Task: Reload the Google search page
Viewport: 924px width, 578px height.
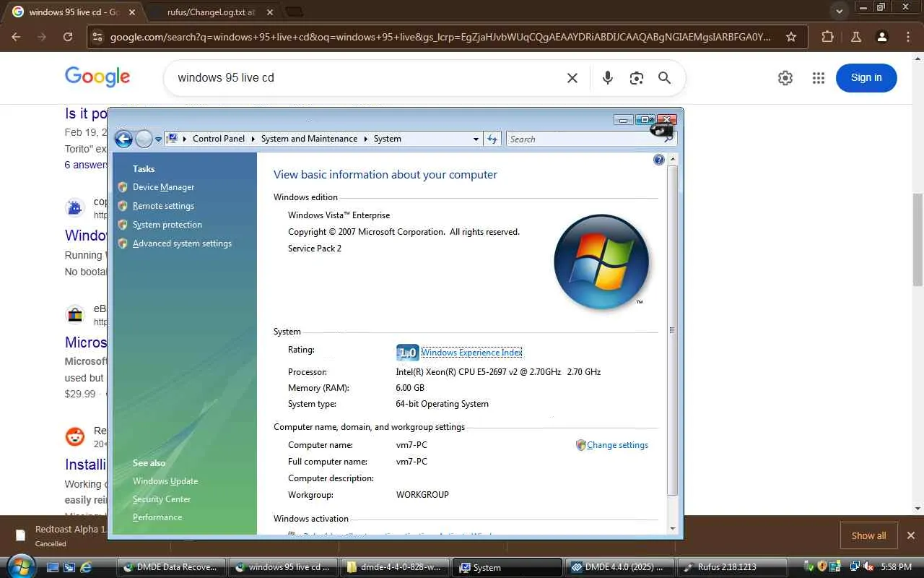Action: click(x=68, y=37)
